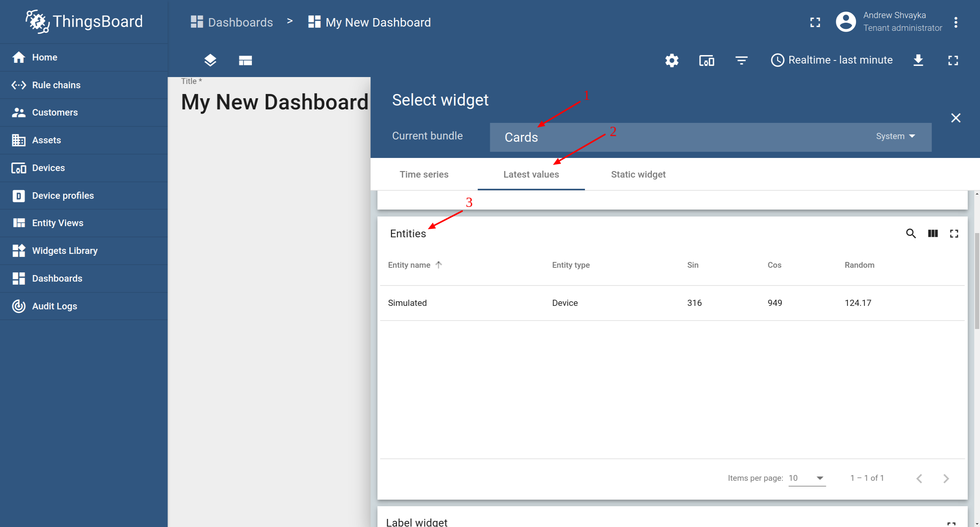Click the manage layouts icon
The image size is (980, 527).
click(245, 60)
